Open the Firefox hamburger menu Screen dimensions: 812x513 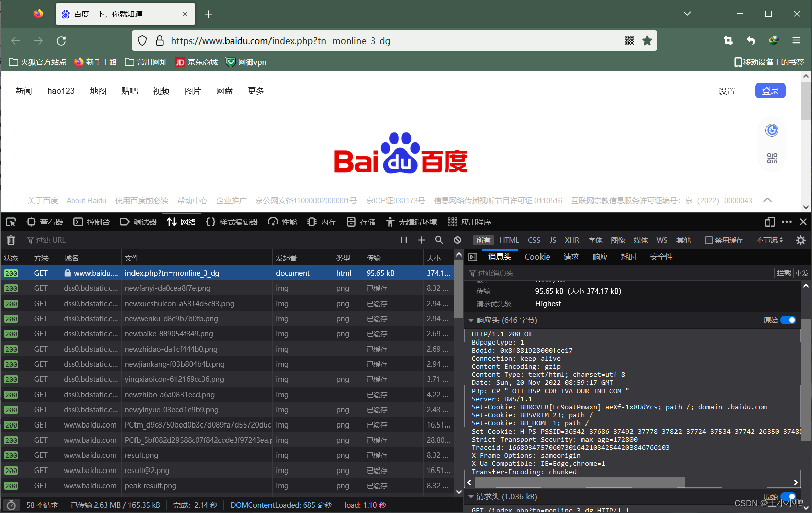(796, 40)
